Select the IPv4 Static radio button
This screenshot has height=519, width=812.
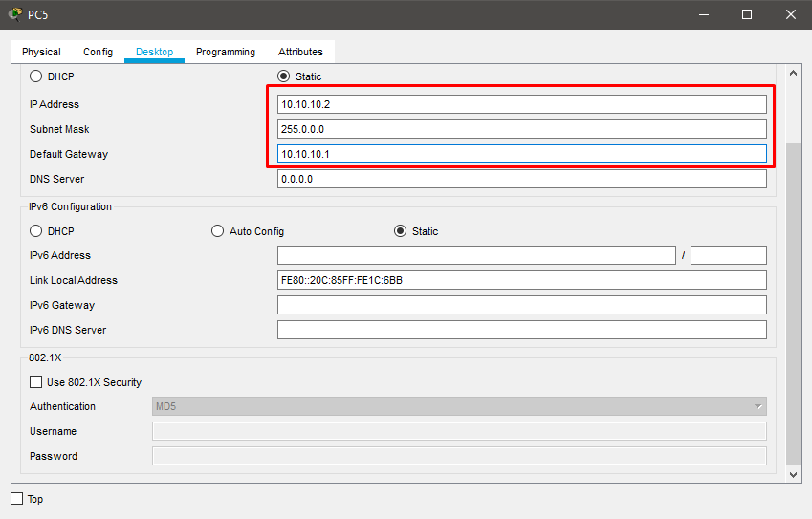[x=283, y=76]
